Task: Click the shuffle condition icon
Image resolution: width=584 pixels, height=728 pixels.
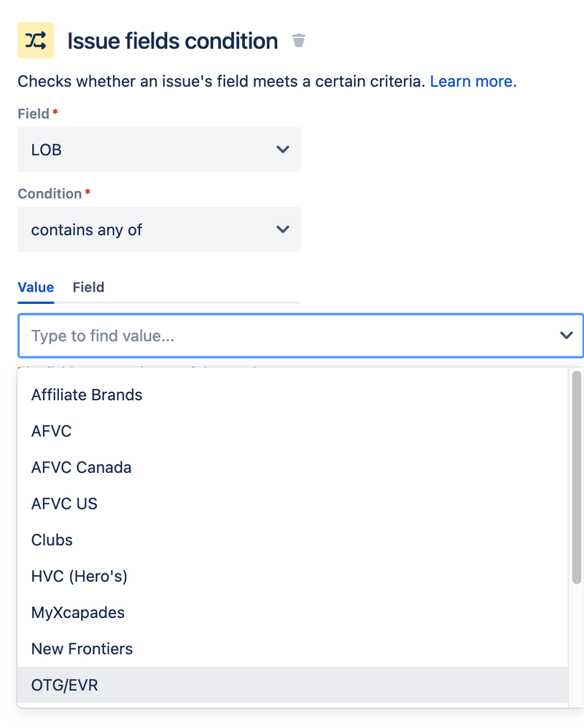Action: (35, 40)
